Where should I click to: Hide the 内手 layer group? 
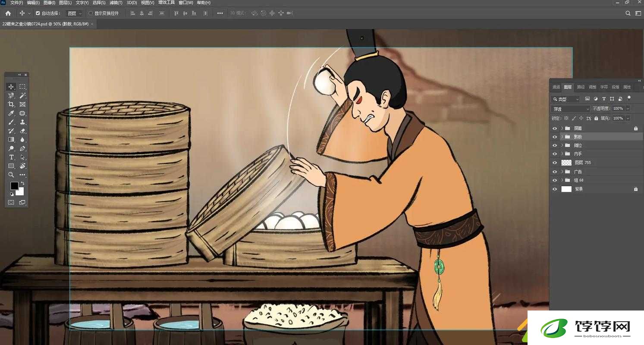tap(555, 154)
